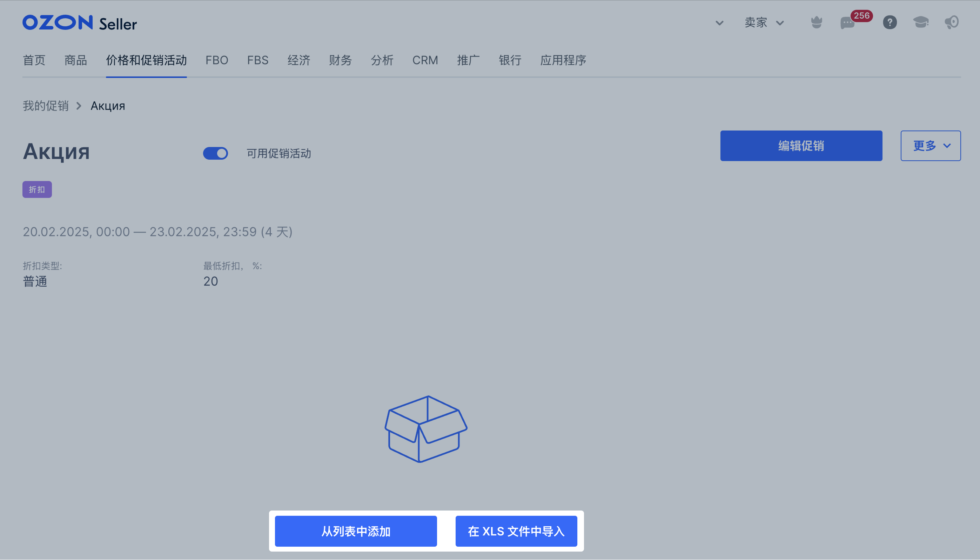
Task: Open the 应用程序 tab
Action: (563, 60)
